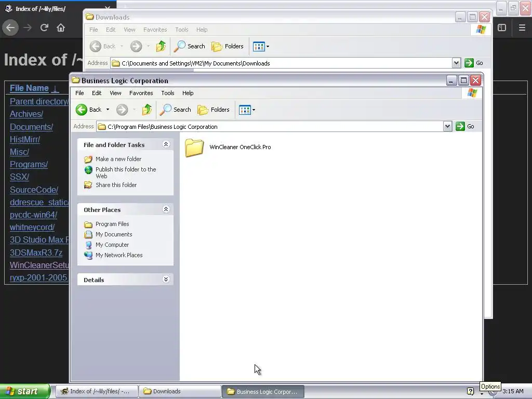Select the WinCleaner OneClick Pro folder icon
Image resolution: width=532 pixels, height=399 pixels.
(x=194, y=148)
